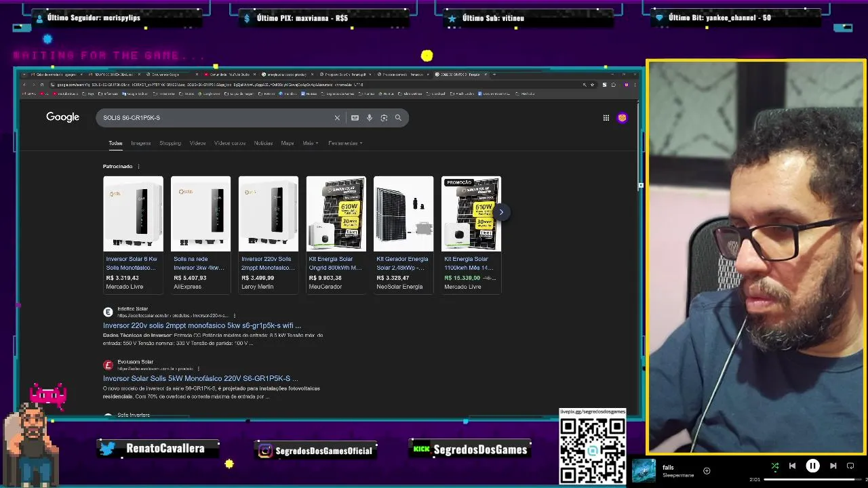Start voice search with microphone icon
Image resolution: width=868 pixels, height=488 pixels.
coord(370,118)
